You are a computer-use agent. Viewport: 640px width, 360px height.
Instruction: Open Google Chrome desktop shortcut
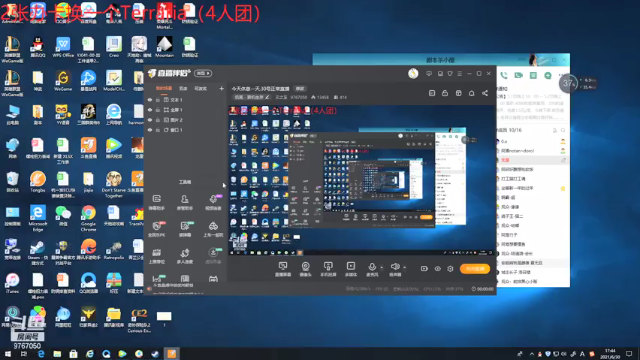coord(88,218)
